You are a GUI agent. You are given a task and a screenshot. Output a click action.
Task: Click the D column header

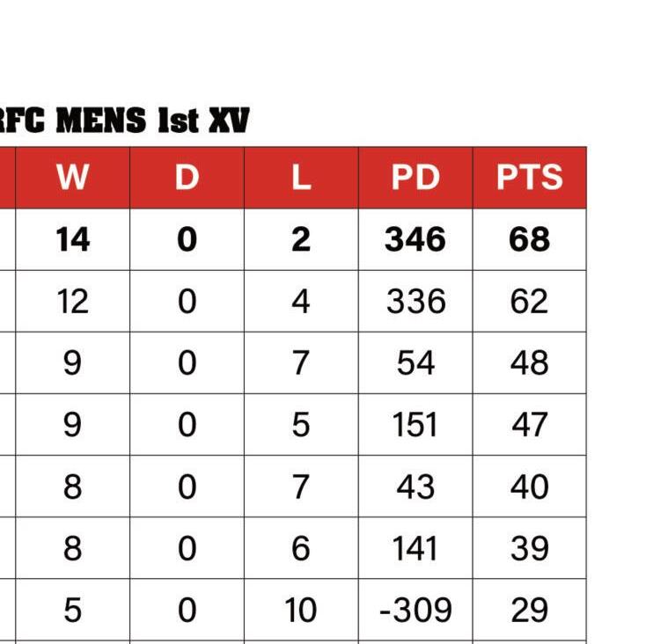(x=187, y=178)
